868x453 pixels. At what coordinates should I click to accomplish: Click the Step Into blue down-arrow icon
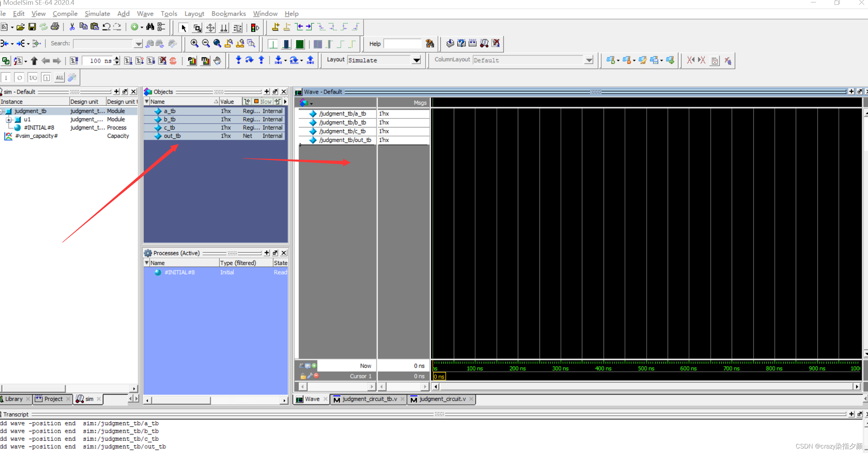tap(238, 60)
